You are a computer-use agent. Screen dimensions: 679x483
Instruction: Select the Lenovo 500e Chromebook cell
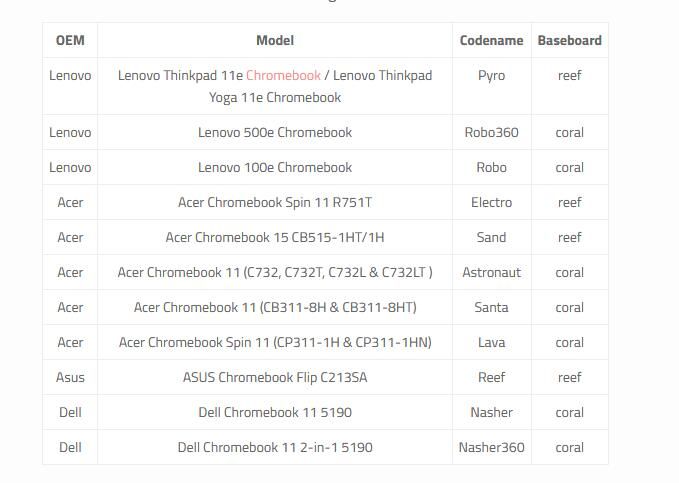[275, 132]
